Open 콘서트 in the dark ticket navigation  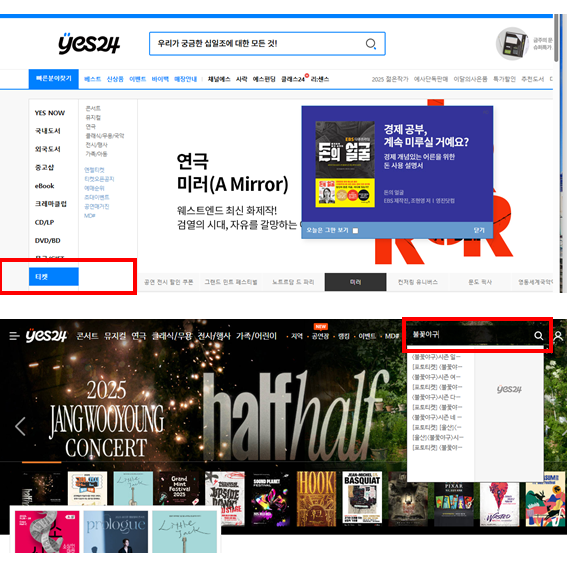[87, 336]
